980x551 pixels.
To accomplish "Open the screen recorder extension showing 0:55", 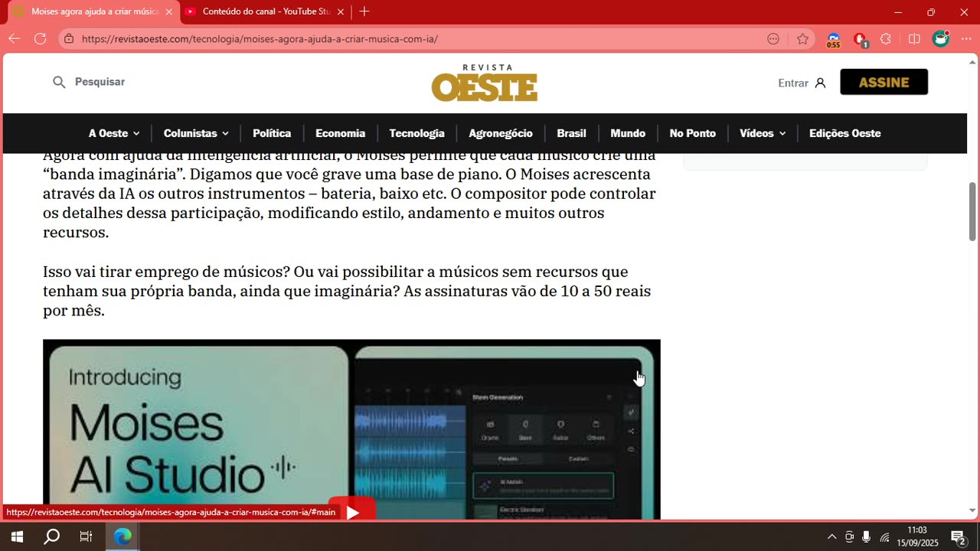I will click(x=834, y=40).
